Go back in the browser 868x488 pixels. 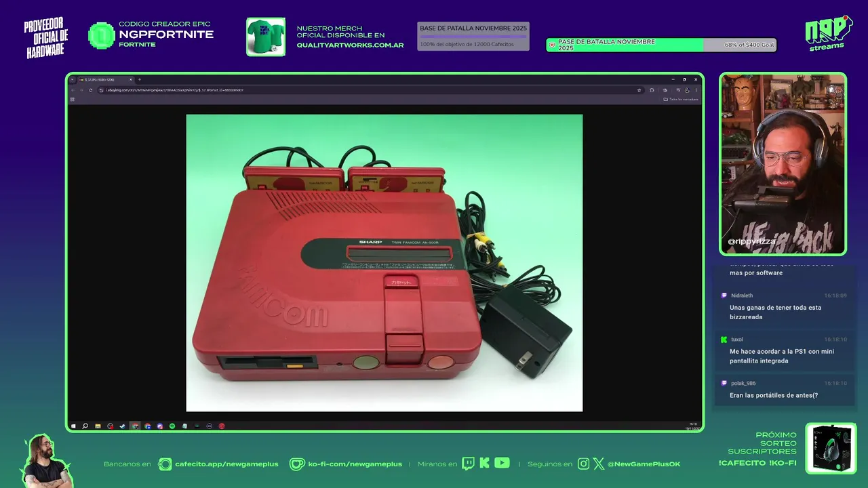(73, 89)
